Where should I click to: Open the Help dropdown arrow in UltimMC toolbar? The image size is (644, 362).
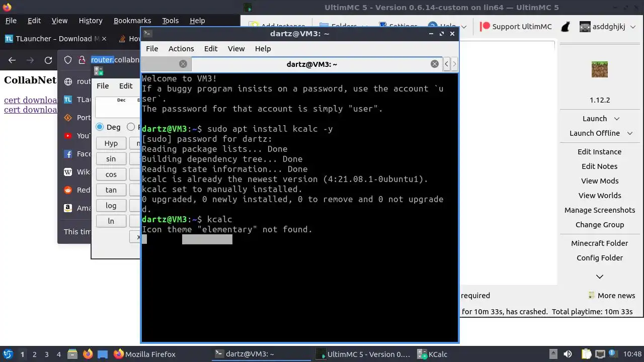(x=463, y=27)
